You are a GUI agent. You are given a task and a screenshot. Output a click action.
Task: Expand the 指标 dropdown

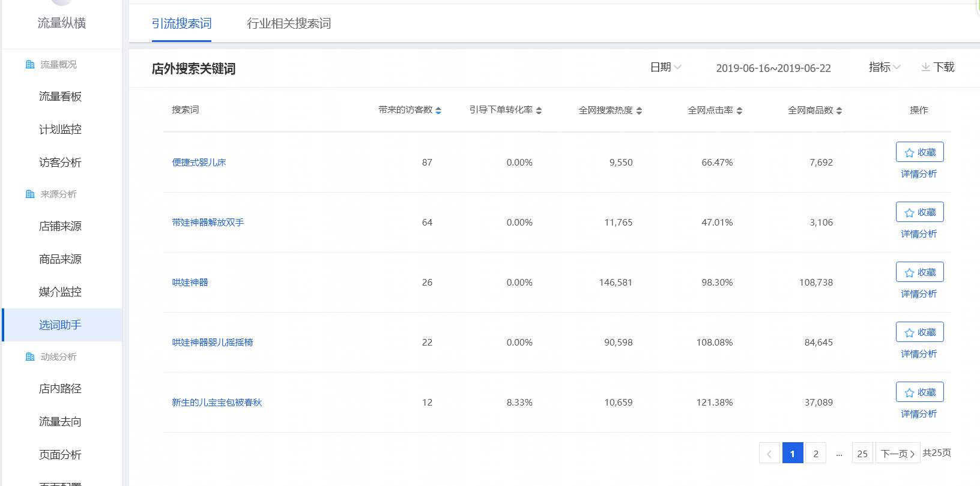pos(884,67)
